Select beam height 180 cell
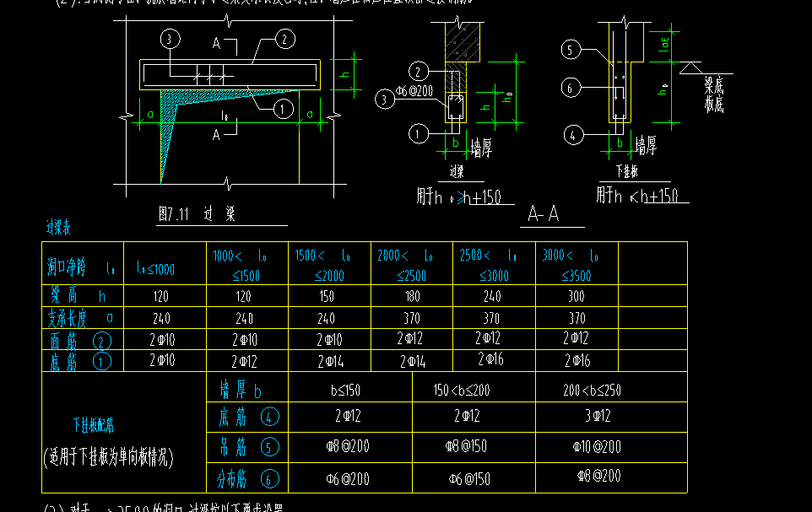This screenshot has width=812, height=512. [412, 296]
